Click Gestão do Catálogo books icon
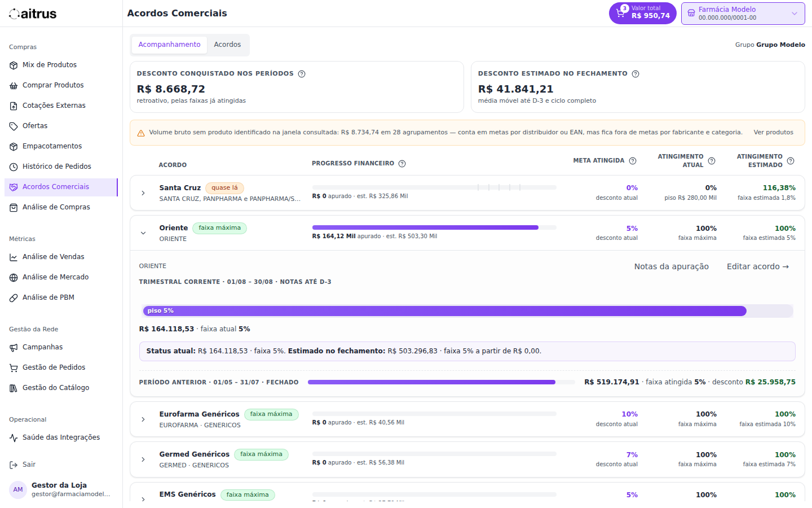Image resolution: width=812 pixels, height=508 pixels. pos(14,388)
